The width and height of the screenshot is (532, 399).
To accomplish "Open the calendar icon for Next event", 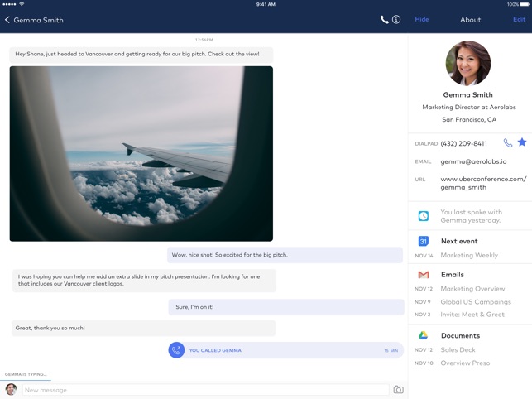I will (x=423, y=241).
